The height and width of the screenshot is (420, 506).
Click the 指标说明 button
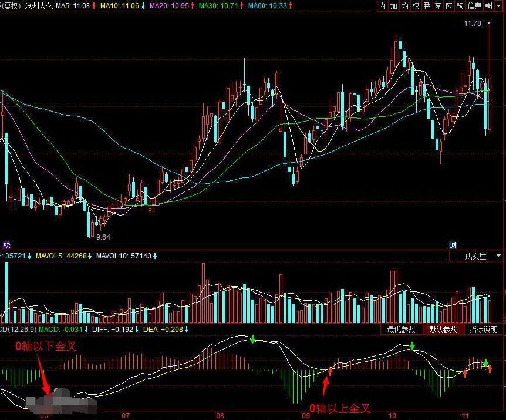pos(484,330)
